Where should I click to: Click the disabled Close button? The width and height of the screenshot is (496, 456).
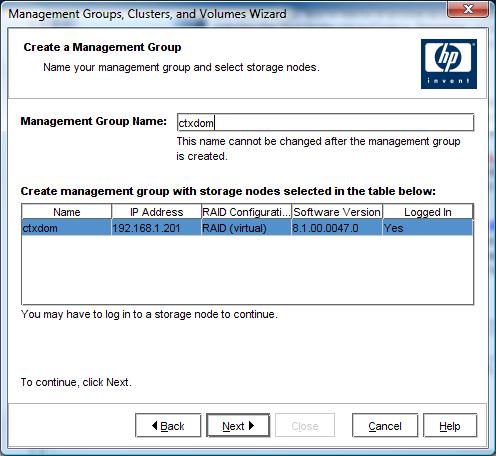305,426
